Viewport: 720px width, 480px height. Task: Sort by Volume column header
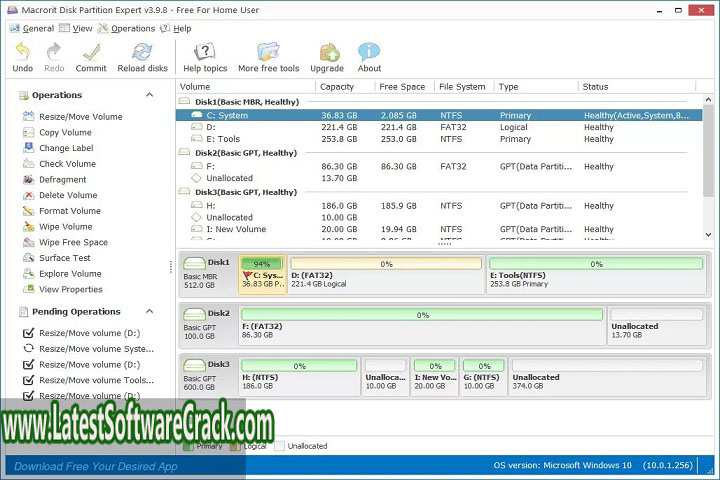(246, 86)
